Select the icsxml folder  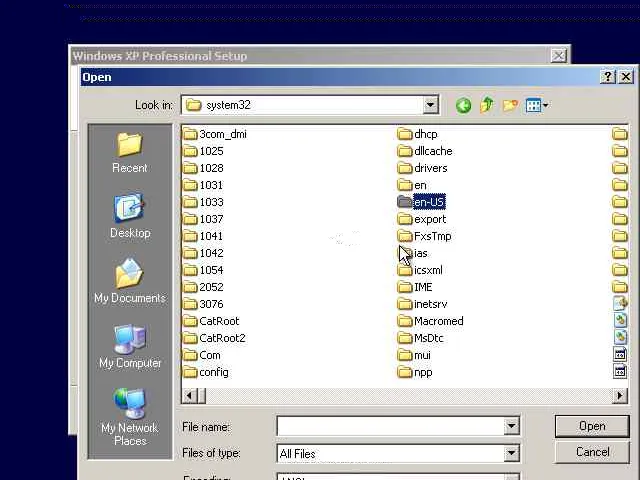point(420,270)
